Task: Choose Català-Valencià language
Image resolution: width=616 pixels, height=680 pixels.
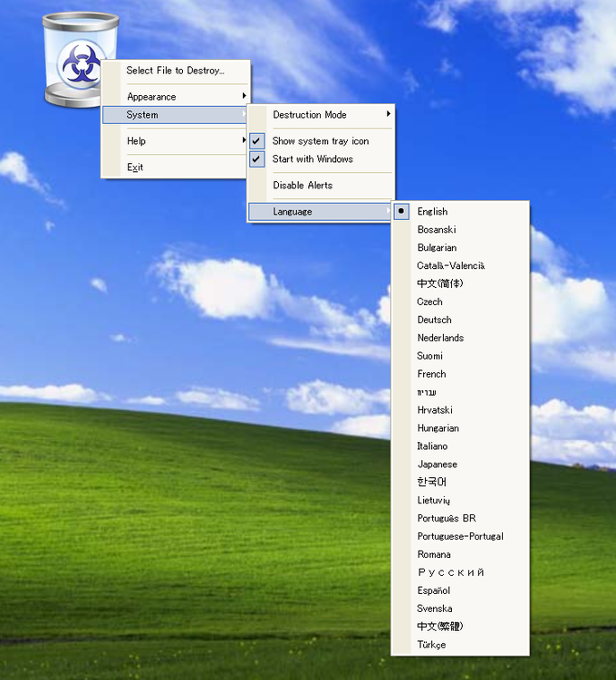Action: point(460,265)
